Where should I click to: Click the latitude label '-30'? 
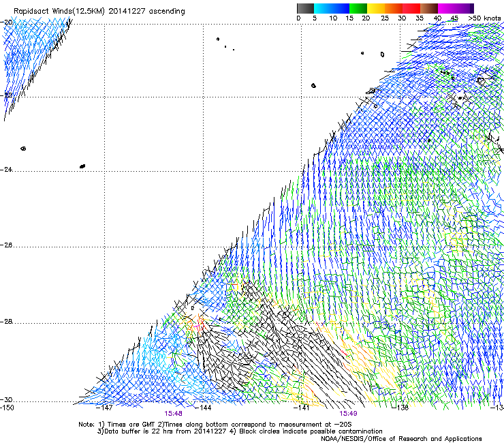pyautogui.click(x=7, y=400)
